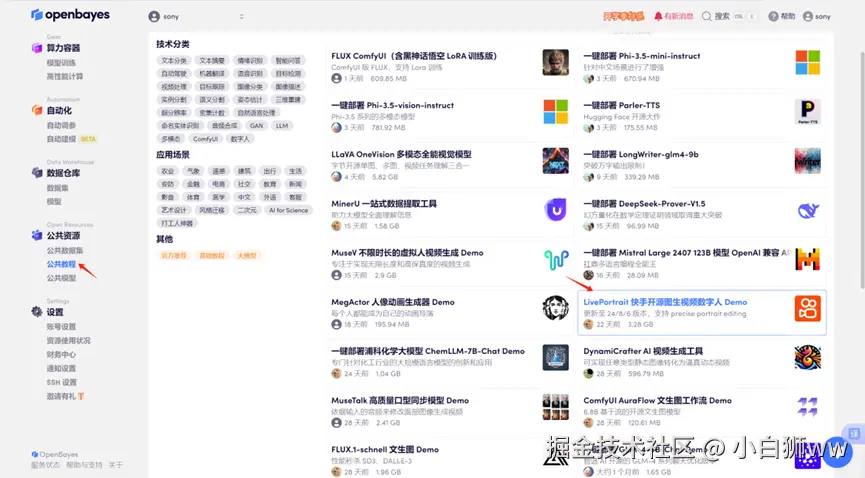
Task: Select 公共教程 in the sidebar
Action: (x=61, y=264)
